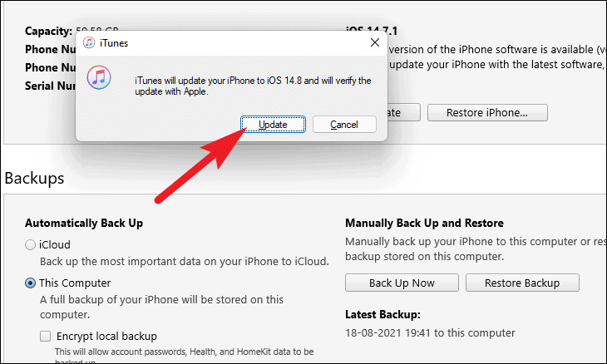Screen dimensions: 607x364
Task: Select the iCloud backup radio button
Action: [x=30, y=245]
